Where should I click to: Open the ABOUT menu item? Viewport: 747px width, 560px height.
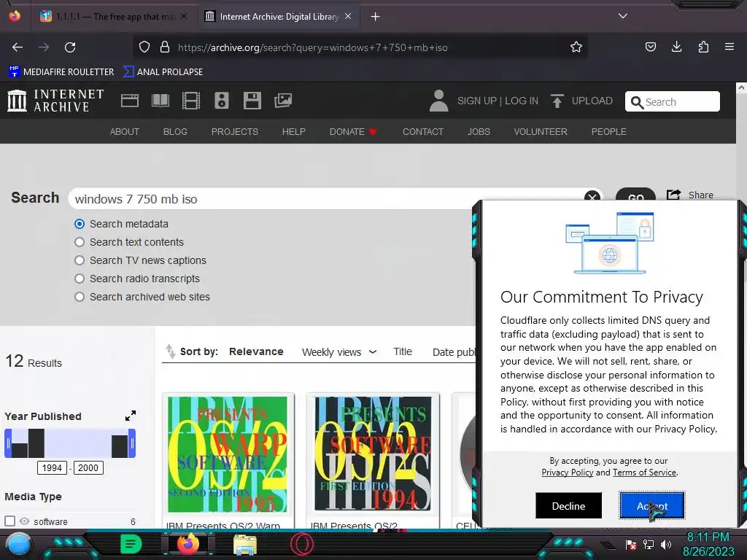tap(124, 131)
